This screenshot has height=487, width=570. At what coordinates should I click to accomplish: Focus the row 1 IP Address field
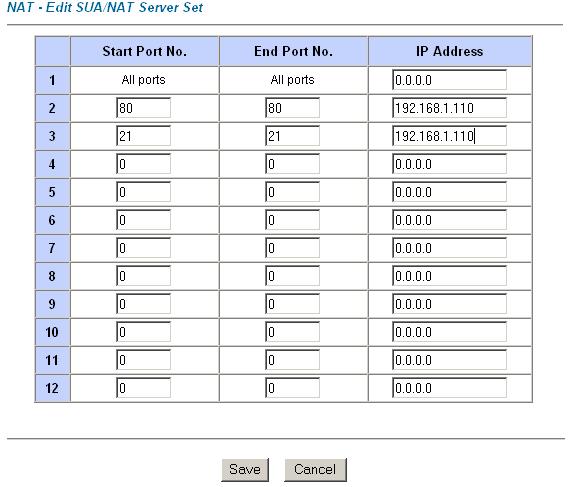[x=449, y=80]
